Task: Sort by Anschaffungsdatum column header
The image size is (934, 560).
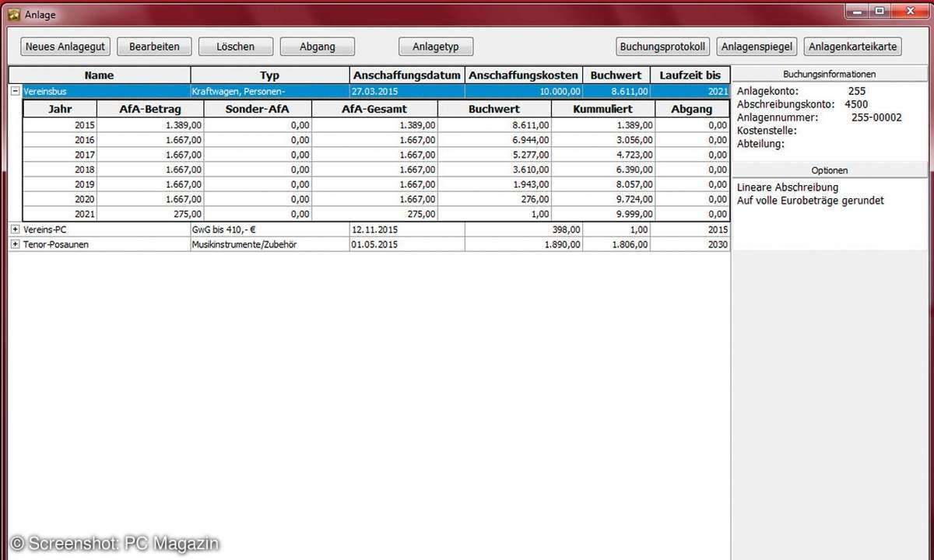Action: coord(407,75)
